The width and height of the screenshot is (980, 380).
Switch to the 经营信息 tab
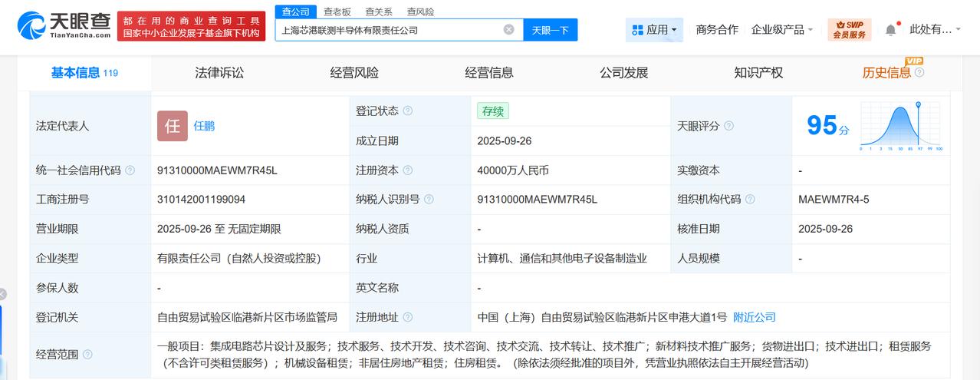(x=489, y=73)
